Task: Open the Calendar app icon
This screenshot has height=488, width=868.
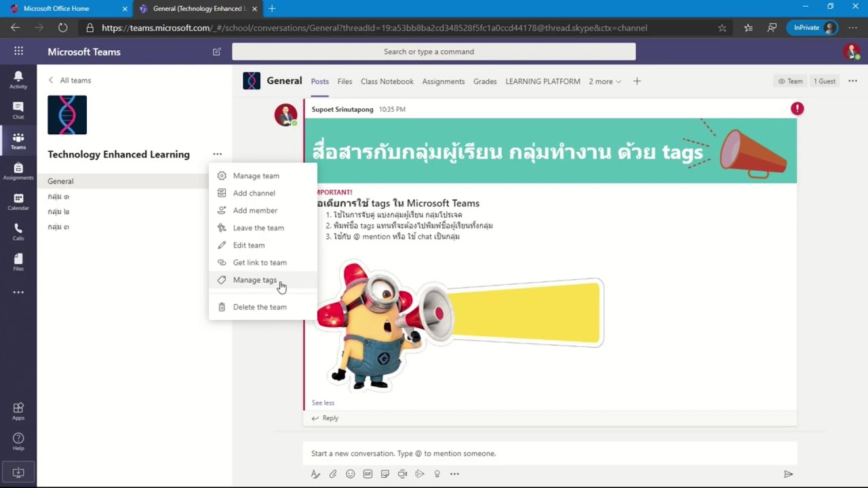Action: (18, 201)
